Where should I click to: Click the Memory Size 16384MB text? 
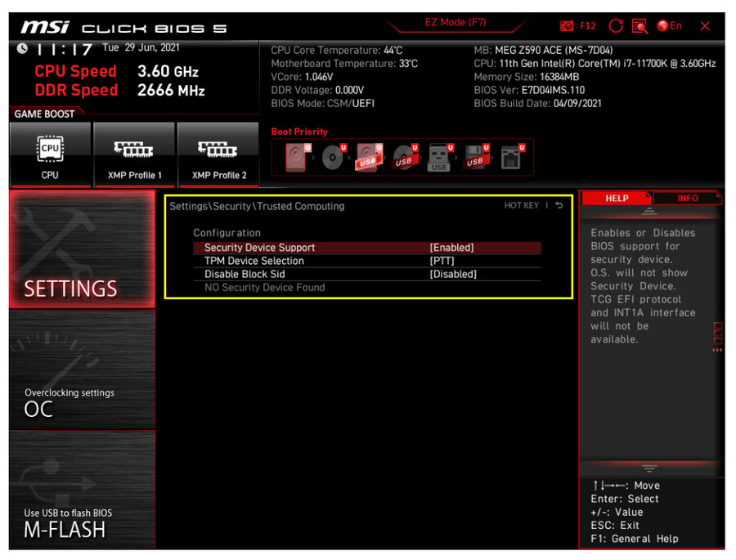tap(526, 77)
